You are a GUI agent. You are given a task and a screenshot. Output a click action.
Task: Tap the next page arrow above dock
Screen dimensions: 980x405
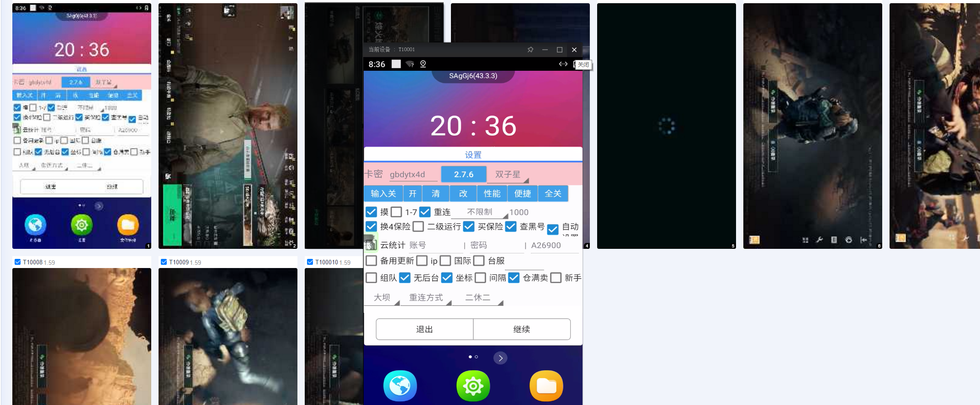500,358
